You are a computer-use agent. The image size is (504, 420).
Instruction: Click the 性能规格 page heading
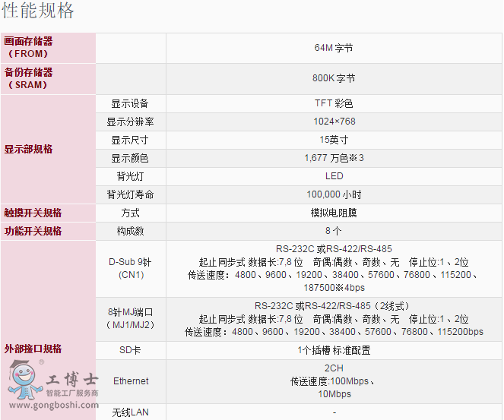click(39, 11)
